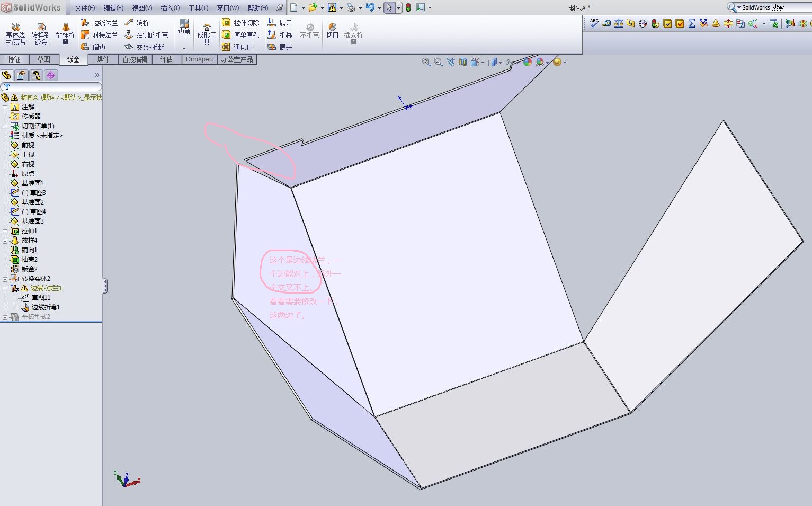
Task: Click the feature tree filter field
Action: coord(51,86)
